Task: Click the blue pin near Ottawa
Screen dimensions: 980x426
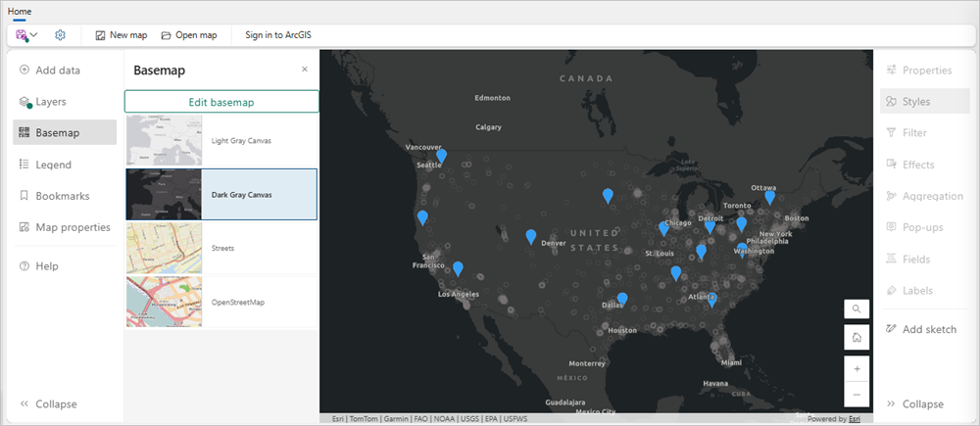Action: coord(770,197)
